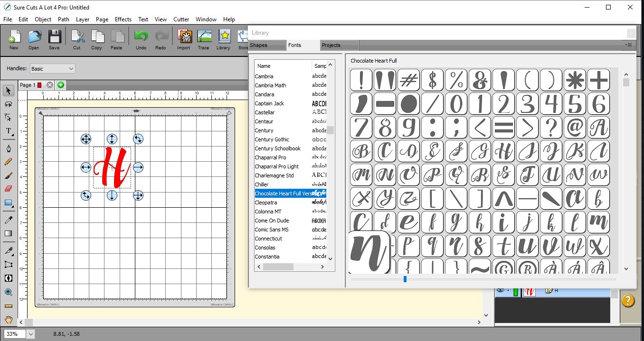Close Page 1 with its X icon
Screen dimensions: 644x341
[x=50, y=85]
